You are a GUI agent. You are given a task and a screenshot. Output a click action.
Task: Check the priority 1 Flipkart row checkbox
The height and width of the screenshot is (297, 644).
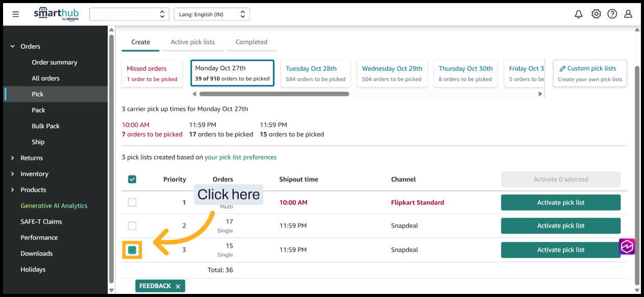tap(132, 203)
